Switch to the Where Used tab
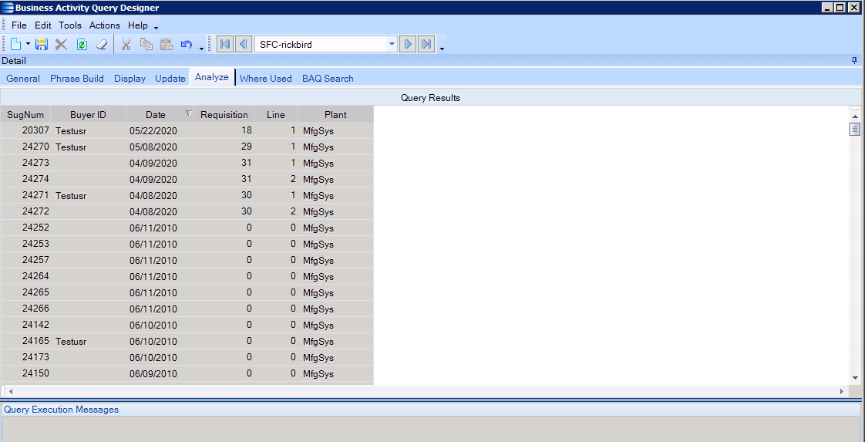868x442 pixels. pyautogui.click(x=266, y=79)
